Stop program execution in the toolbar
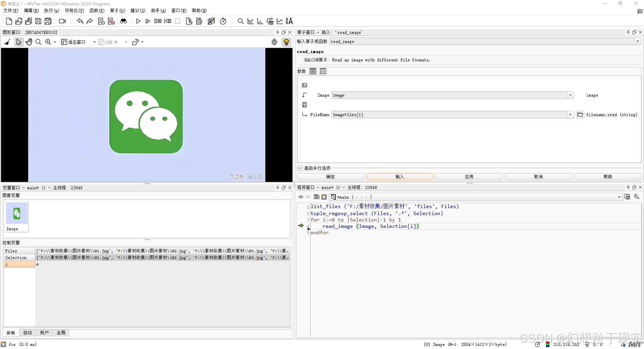 [x=177, y=21]
